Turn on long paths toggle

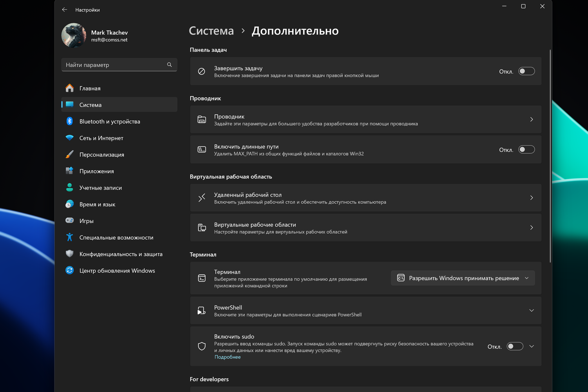pyautogui.click(x=526, y=150)
